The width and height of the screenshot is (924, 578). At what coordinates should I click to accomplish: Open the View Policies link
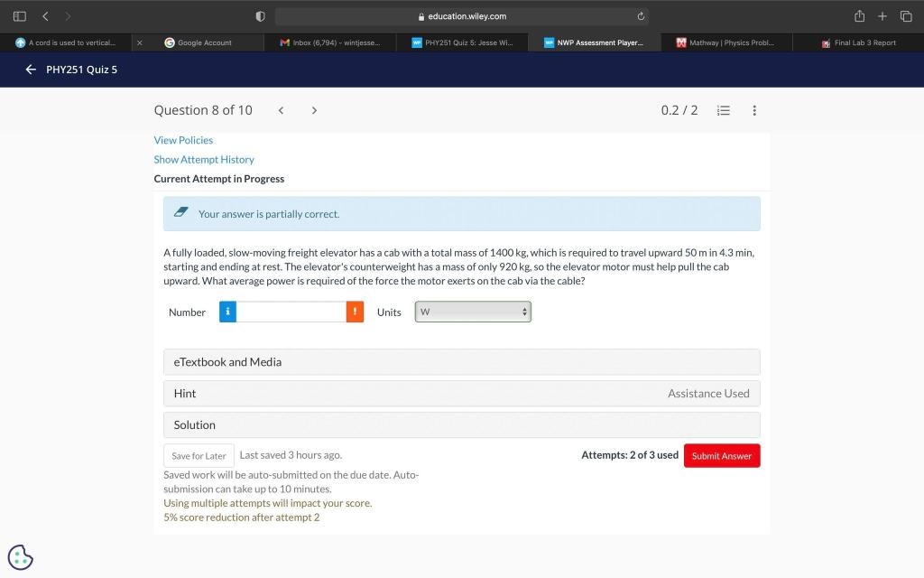(183, 140)
